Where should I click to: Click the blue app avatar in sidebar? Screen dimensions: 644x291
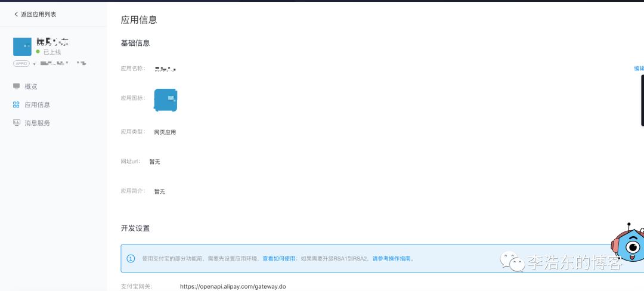(x=22, y=47)
